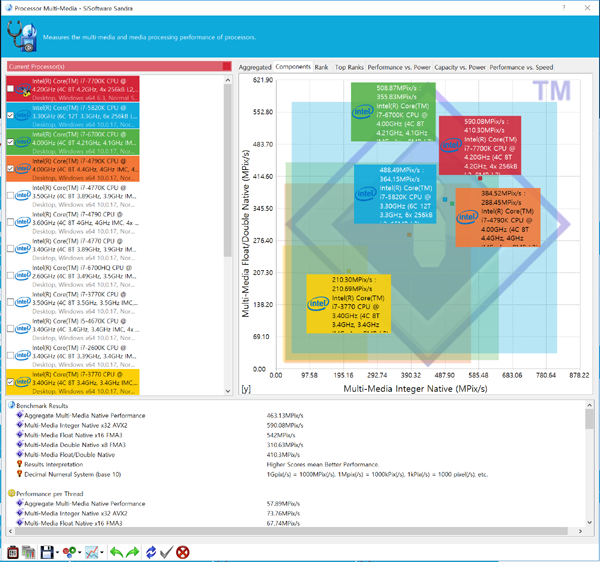Click the Benchmark Results section icon
600x562 pixels.
(11, 405)
